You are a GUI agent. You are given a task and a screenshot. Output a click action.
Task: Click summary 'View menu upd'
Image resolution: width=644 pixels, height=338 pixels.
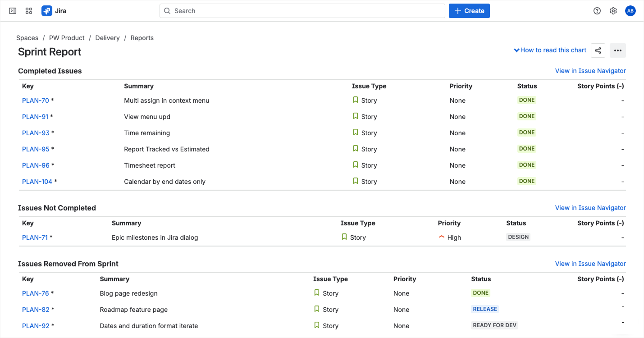click(147, 117)
